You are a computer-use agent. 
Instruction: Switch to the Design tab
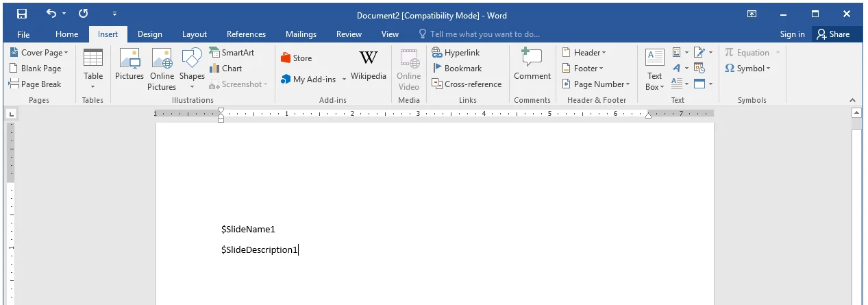[x=149, y=34]
